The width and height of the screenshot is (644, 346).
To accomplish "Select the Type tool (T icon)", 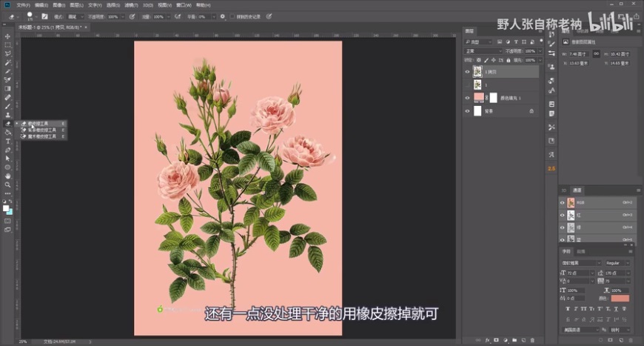I will (x=7, y=141).
